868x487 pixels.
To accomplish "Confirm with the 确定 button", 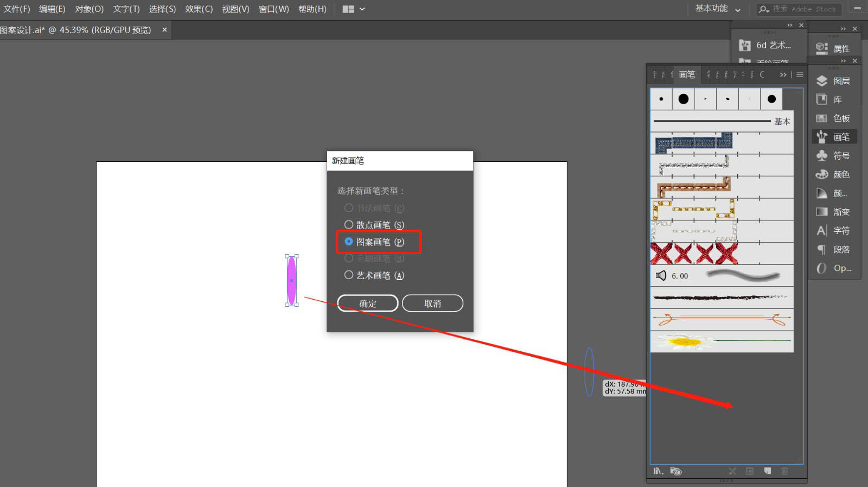I will tap(367, 303).
